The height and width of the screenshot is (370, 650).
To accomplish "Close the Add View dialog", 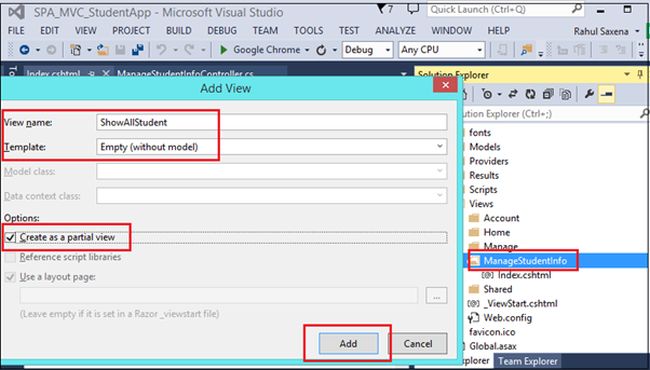I will [446, 85].
